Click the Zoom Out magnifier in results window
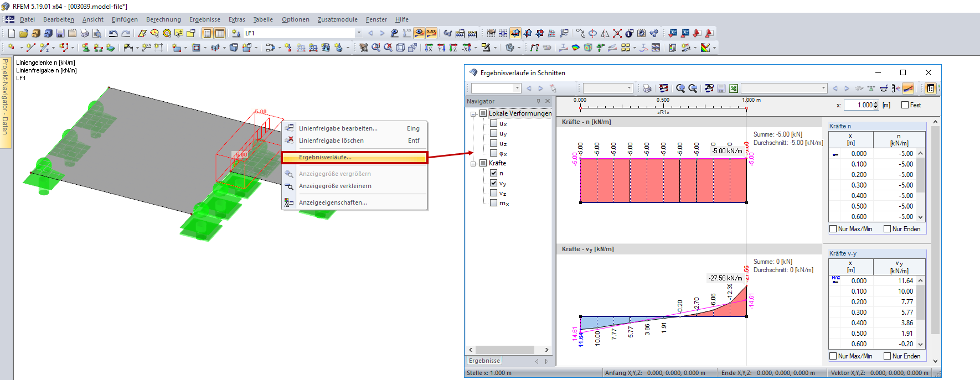 pos(693,89)
